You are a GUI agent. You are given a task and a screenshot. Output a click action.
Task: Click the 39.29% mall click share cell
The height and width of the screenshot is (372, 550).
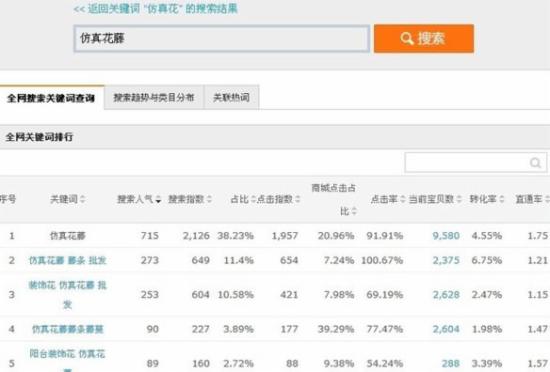click(x=336, y=329)
